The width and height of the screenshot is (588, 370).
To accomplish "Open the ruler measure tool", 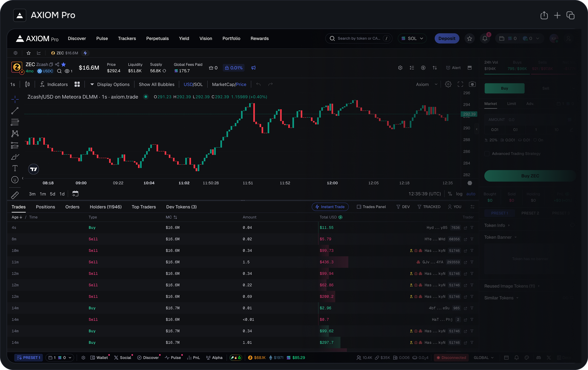I will tap(15, 195).
